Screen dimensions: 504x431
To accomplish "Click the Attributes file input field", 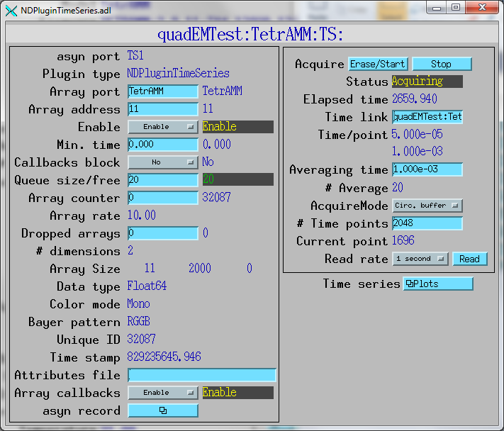I will (x=202, y=375).
